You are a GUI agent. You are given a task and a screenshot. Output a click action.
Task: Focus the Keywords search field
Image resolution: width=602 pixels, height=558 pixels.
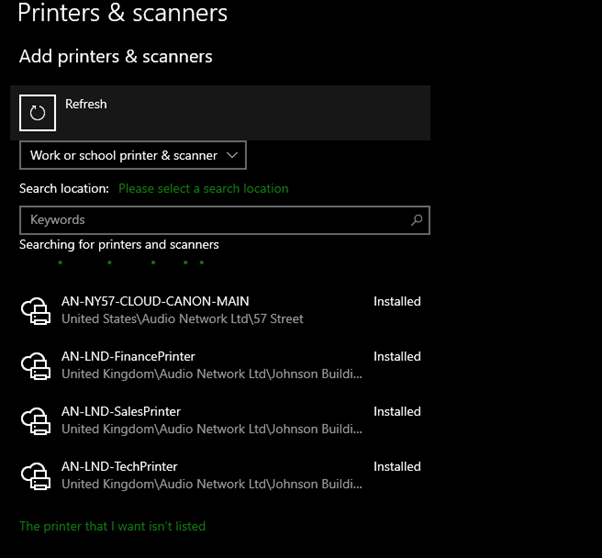pyautogui.click(x=215, y=220)
